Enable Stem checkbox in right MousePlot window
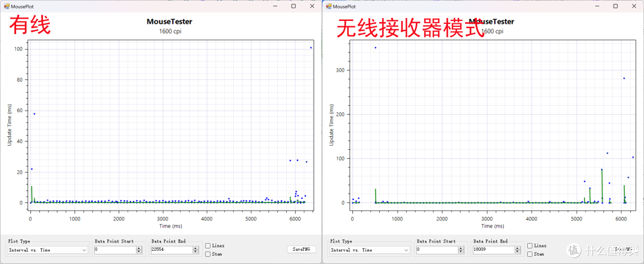Screen dimensions: 644x264 tap(530, 254)
